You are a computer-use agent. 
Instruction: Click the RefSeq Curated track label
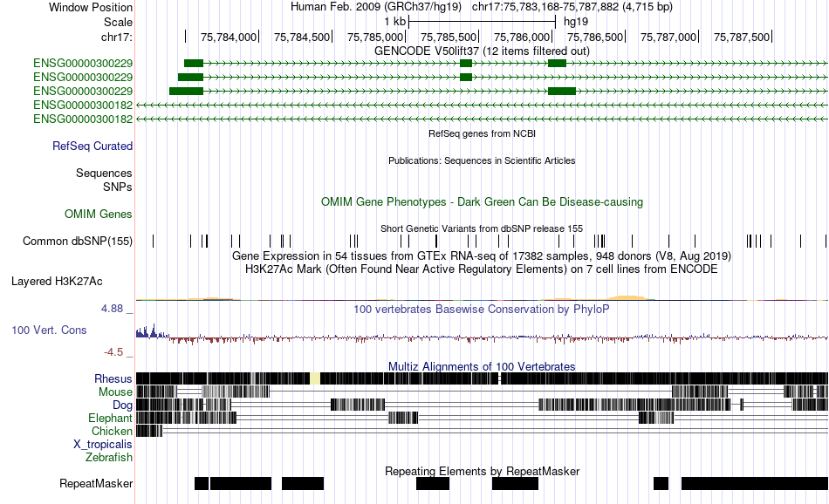[92, 146]
